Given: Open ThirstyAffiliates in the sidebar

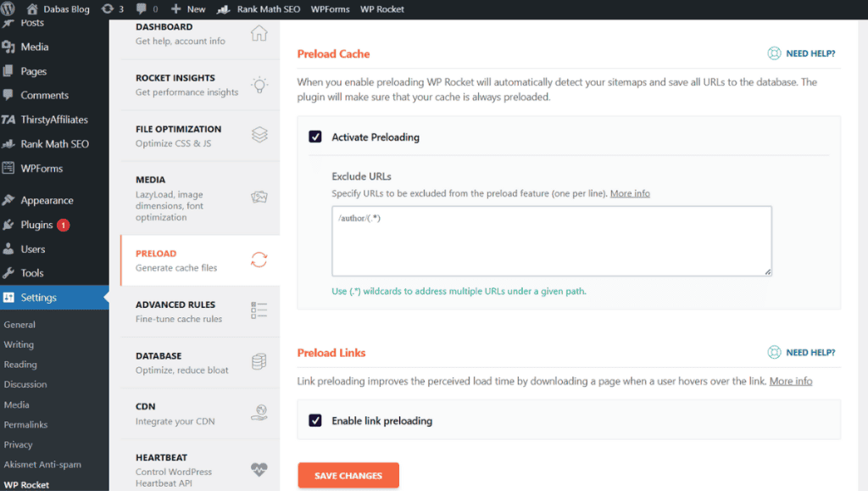Looking at the screenshot, I should [54, 120].
